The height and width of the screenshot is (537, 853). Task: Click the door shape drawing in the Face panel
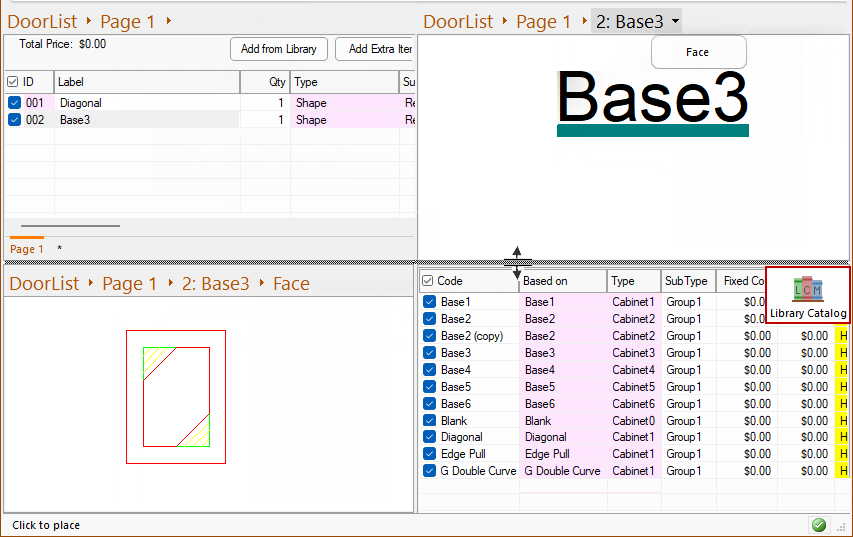coord(176,397)
